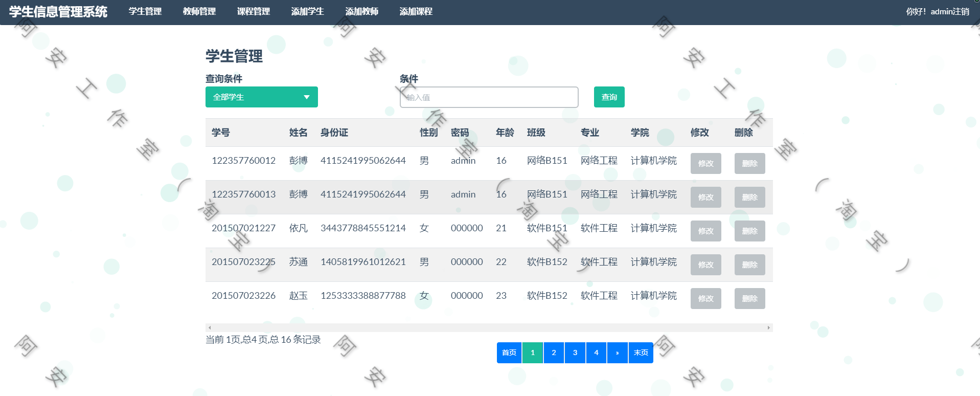The width and height of the screenshot is (980, 396).
Task: Click the horizontal scrollbar track under table
Action: tap(489, 328)
